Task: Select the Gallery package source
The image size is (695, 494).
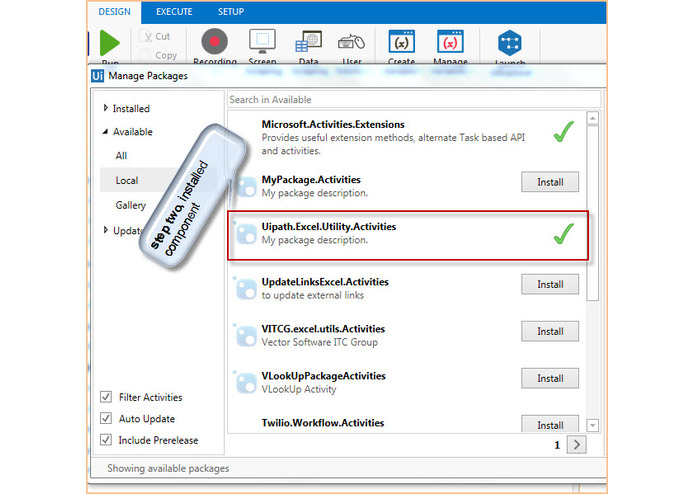Action: click(131, 205)
